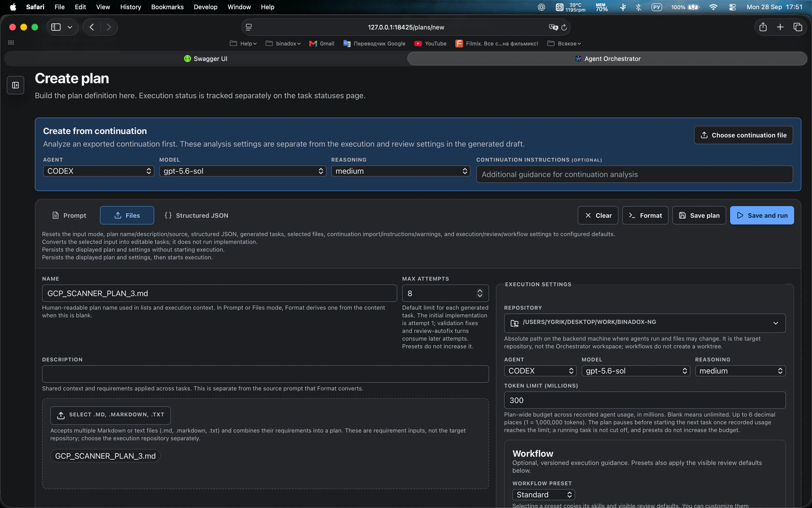Open the YouTube bookmark
Screen dimensions: 812x508
(430, 44)
